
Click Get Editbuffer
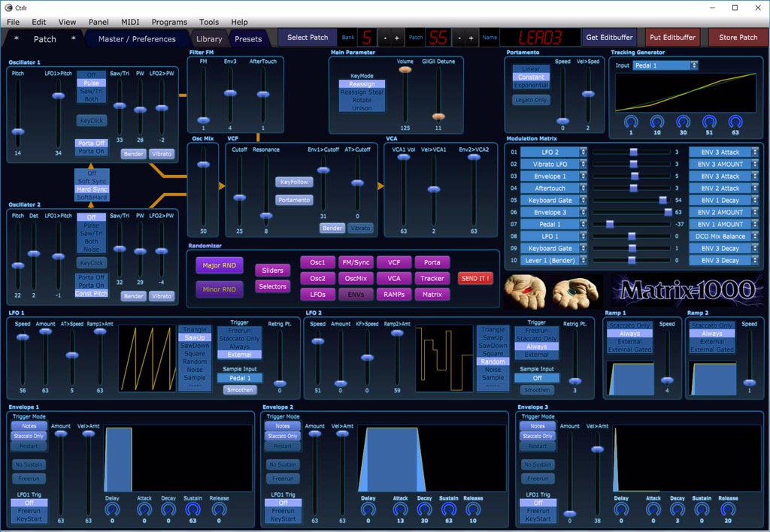609,38
